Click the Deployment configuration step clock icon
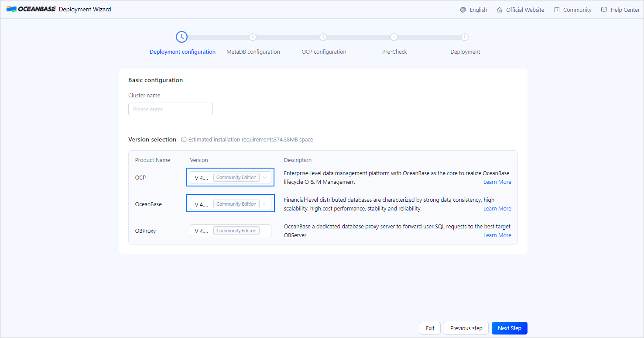This screenshot has height=338, width=644. [182, 37]
